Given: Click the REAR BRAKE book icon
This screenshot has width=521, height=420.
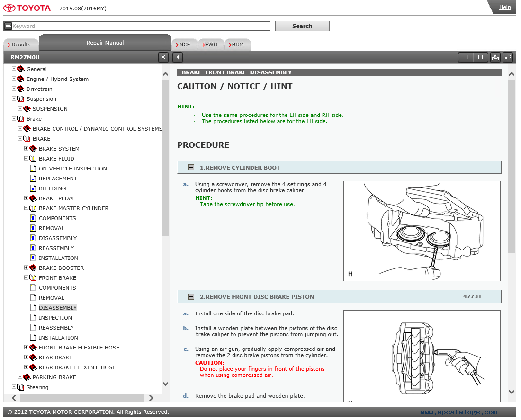Looking at the screenshot, I should [33, 357].
